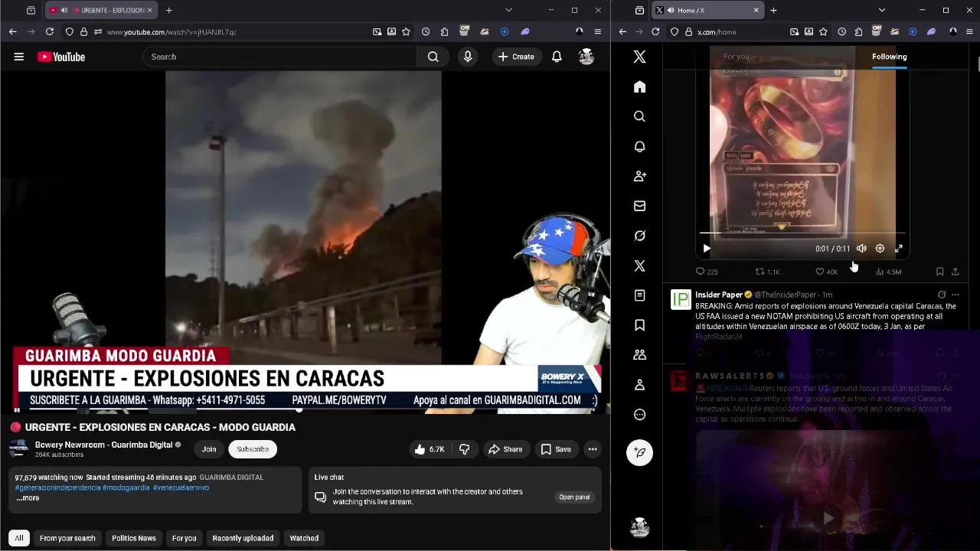This screenshot has width=980, height=551.
Task: Mute the YouTube tab via its speaker icon
Action: [x=64, y=10]
